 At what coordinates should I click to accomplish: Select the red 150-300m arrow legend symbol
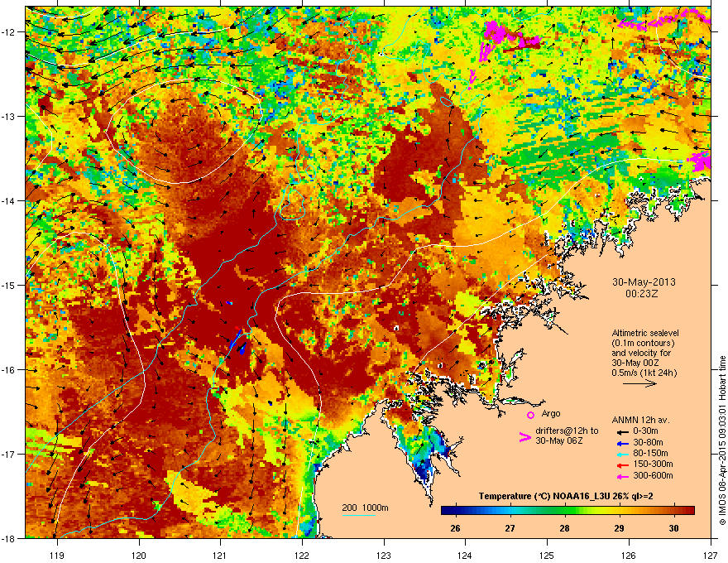point(622,465)
